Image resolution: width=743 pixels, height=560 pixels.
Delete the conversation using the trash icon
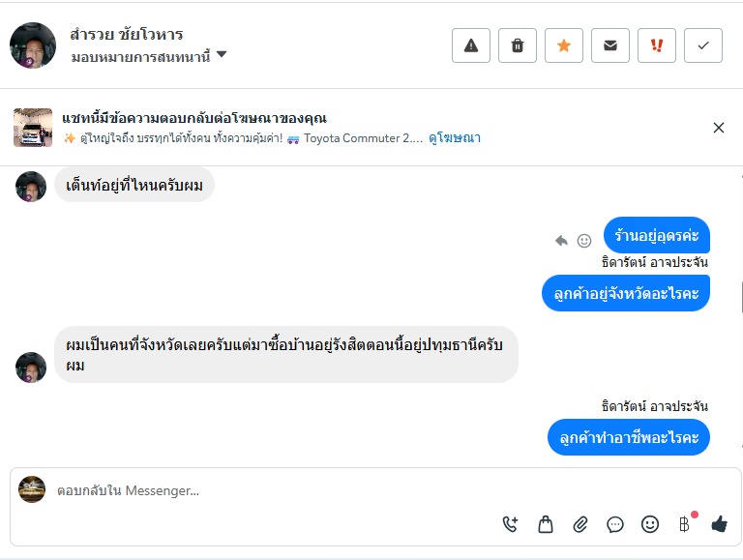click(x=518, y=45)
